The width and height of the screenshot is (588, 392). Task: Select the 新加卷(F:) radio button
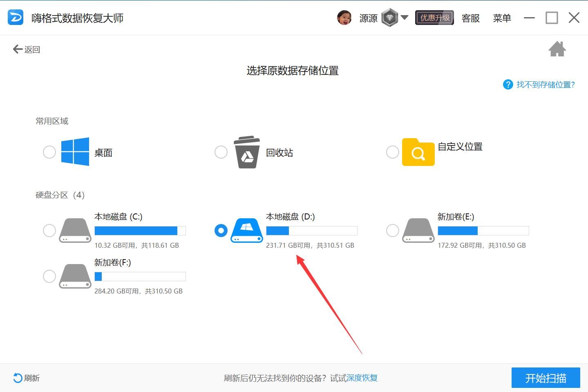pos(49,276)
